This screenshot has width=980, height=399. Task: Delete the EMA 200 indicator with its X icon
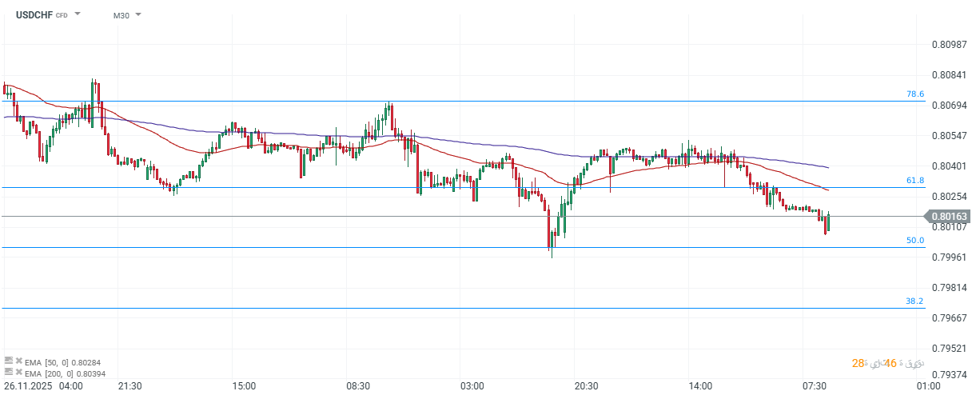pyautogui.click(x=18, y=373)
